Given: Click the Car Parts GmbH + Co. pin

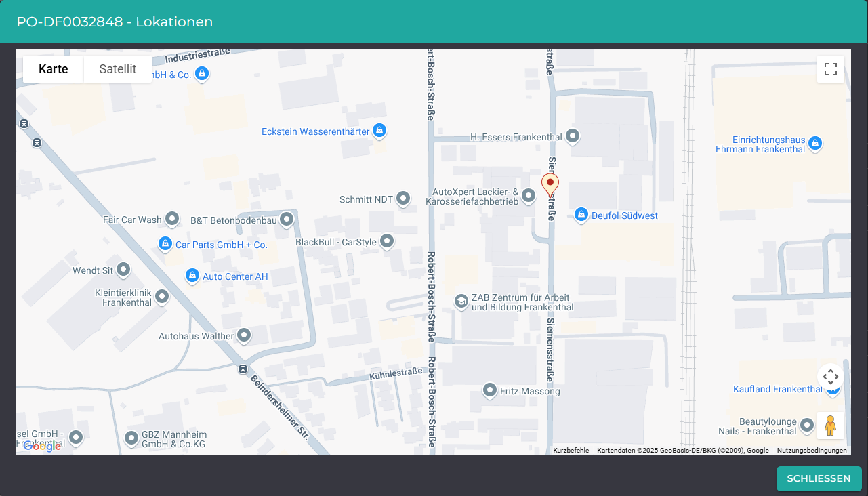Looking at the screenshot, I should (165, 244).
